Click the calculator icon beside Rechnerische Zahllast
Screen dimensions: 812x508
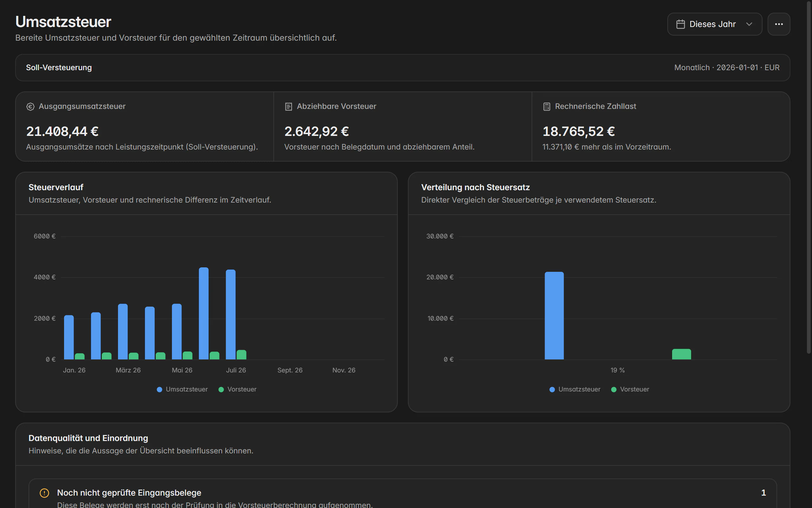547,106
